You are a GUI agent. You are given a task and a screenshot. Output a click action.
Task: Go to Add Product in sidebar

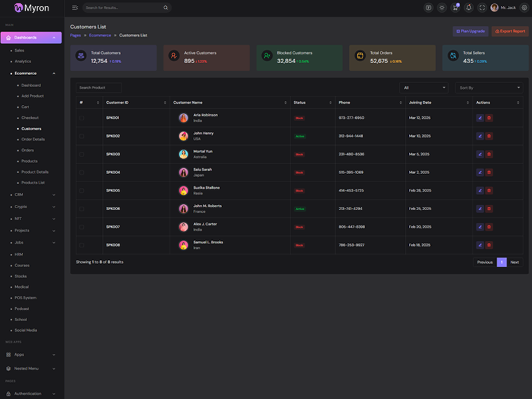(33, 96)
